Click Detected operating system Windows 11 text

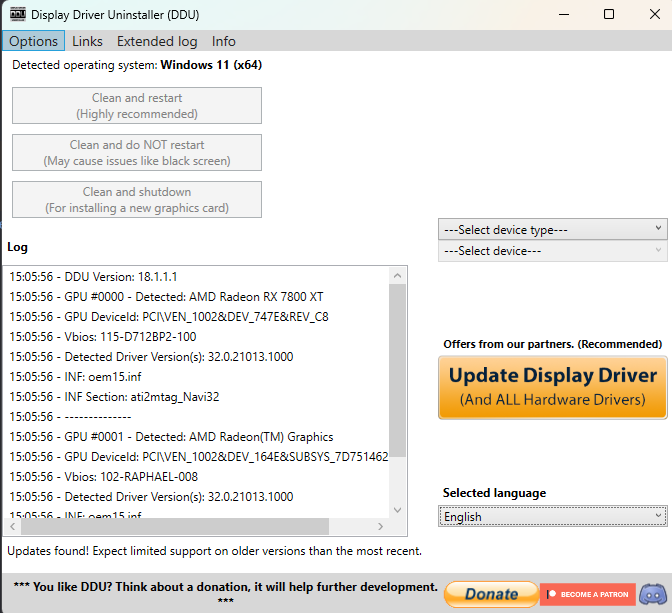[x=137, y=65]
